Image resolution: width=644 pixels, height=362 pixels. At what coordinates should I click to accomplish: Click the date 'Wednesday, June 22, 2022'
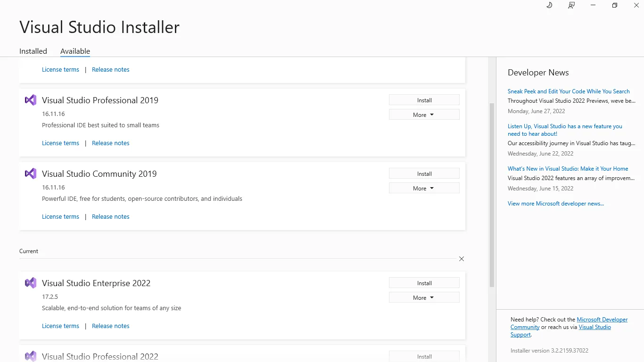coord(541,154)
